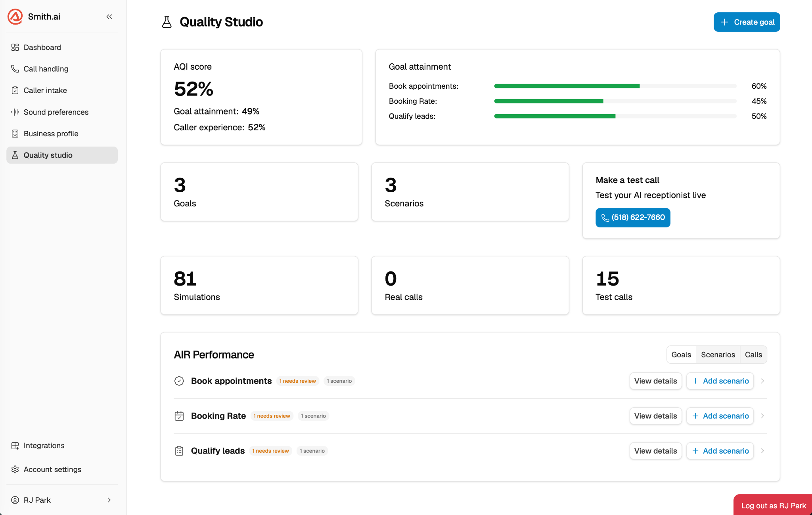Open Dashboard via its grid icon
Screen dimensions: 812x515
tap(15, 47)
